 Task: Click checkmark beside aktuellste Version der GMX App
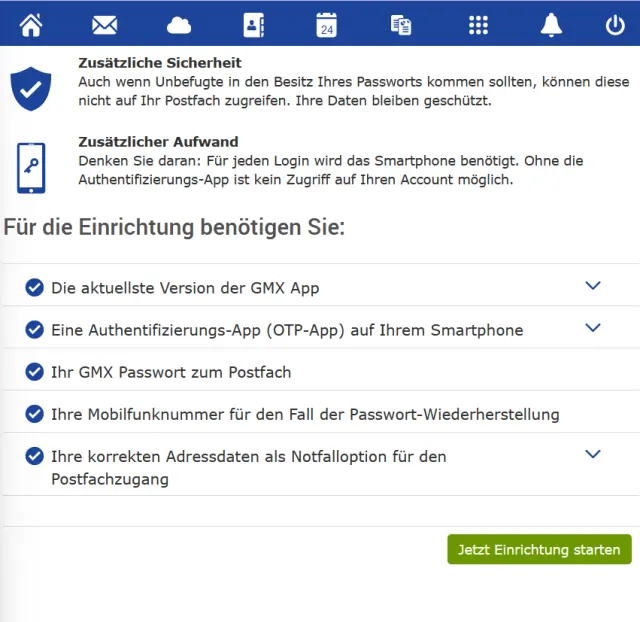35,288
